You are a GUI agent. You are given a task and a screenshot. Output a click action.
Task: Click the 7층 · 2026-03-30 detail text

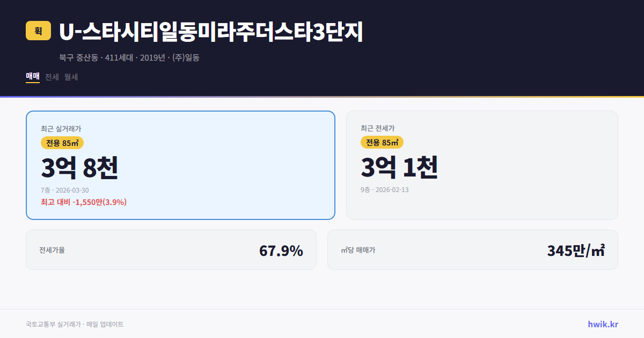pos(64,190)
